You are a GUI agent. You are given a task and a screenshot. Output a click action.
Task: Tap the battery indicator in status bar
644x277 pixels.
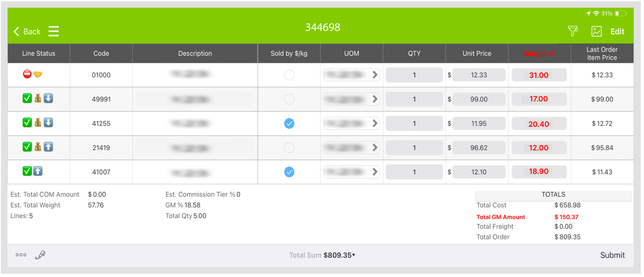pos(620,14)
